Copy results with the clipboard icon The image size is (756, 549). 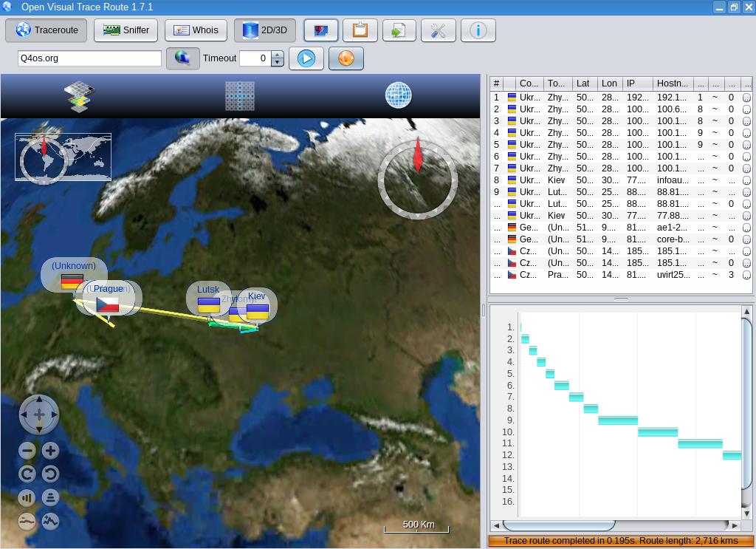coord(360,30)
